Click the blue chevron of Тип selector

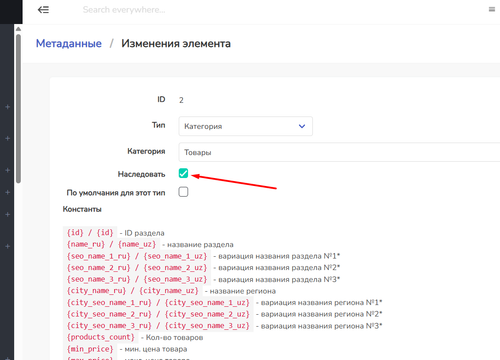point(302,126)
